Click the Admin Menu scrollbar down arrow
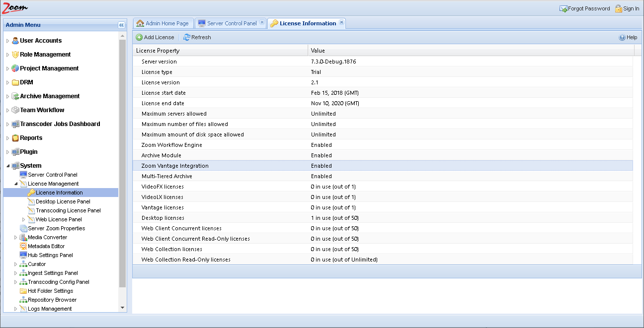This screenshot has height=328, width=644. [123, 308]
